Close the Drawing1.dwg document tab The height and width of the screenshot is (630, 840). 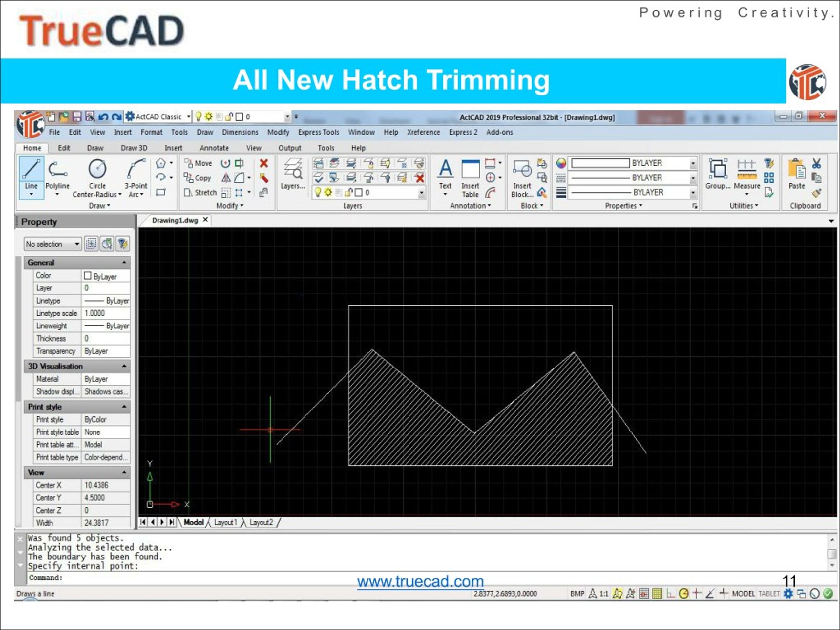205,220
